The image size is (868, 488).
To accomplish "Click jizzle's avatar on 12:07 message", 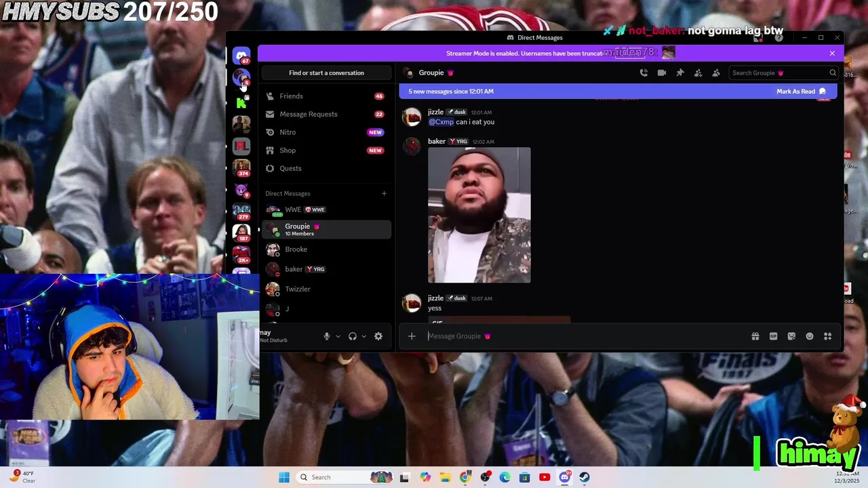I will point(412,303).
